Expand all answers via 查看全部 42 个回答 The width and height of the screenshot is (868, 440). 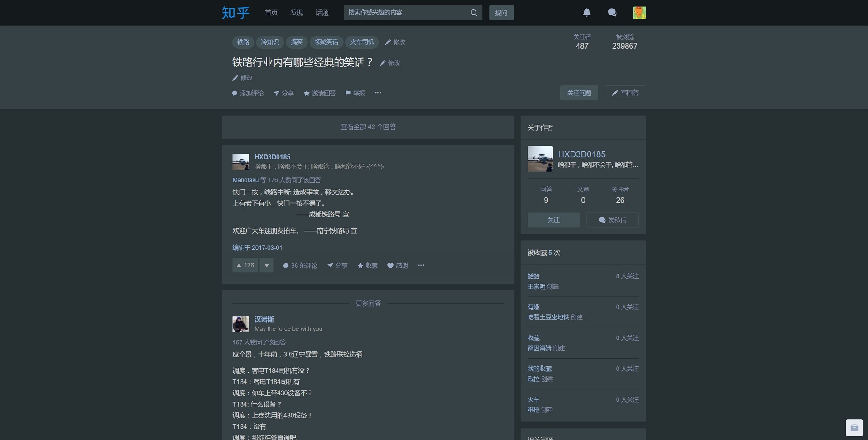pos(368,127)
